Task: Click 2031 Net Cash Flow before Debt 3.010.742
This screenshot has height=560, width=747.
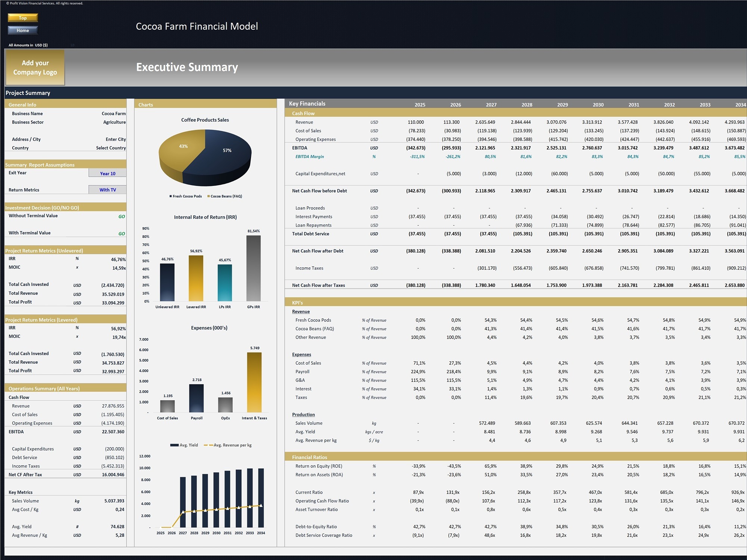Action: (x=628, y=191)
